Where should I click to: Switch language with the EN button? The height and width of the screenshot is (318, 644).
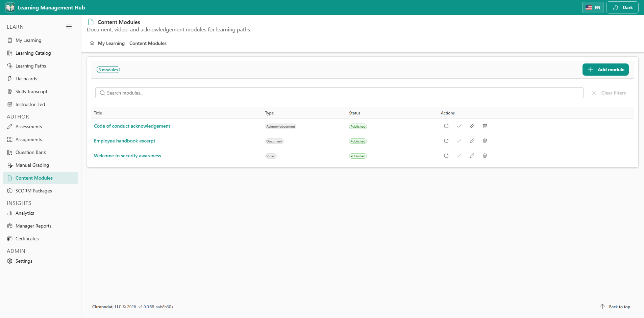click(x=593, y=7)
